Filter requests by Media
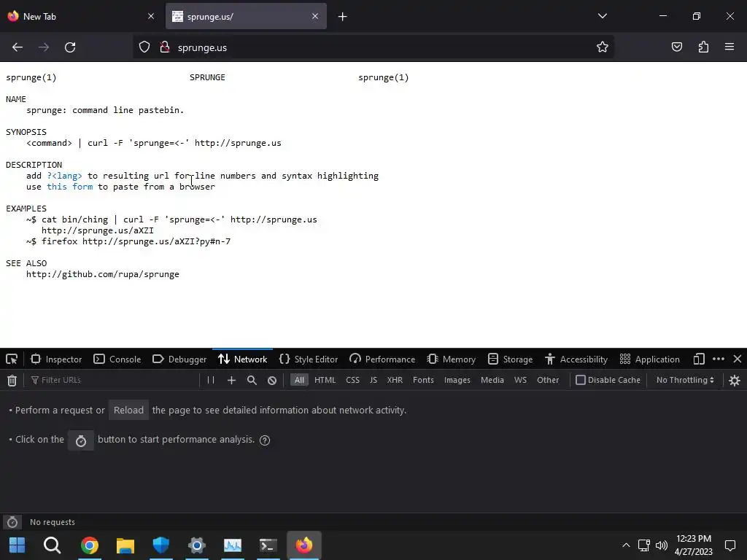The height and width of the screenshot is (560, 747). pos(492,380)
